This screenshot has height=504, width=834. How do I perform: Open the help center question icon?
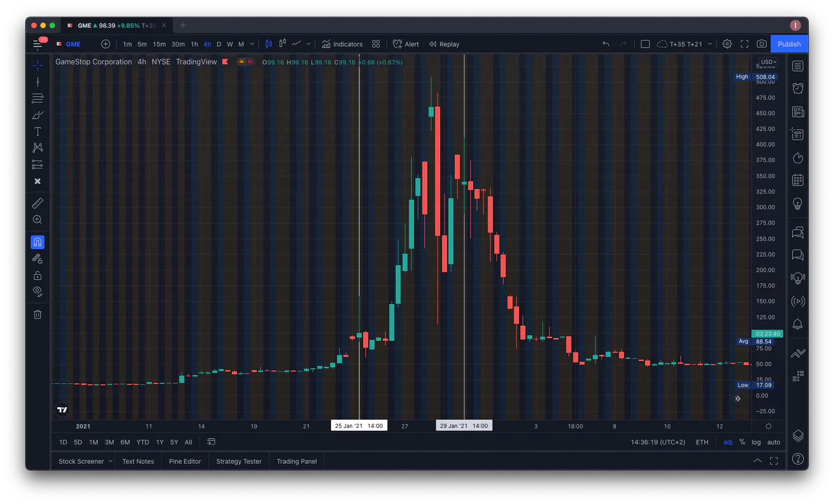coord(797,459)
